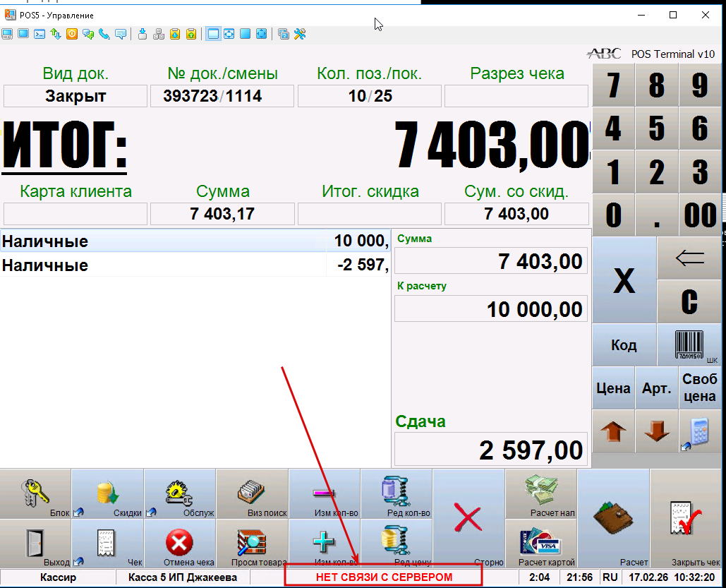Image resolution: width=726 pixels, height=588 pixels.
Task: Select the highlighted window-view mode icon
Action: click(x=213, y=34)
